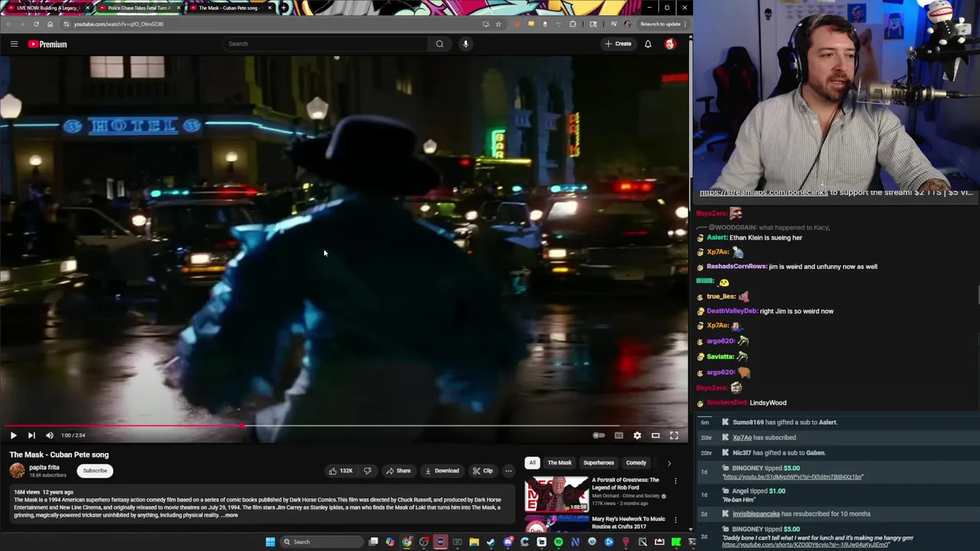Play the paused video

click(x=13, y=435)
